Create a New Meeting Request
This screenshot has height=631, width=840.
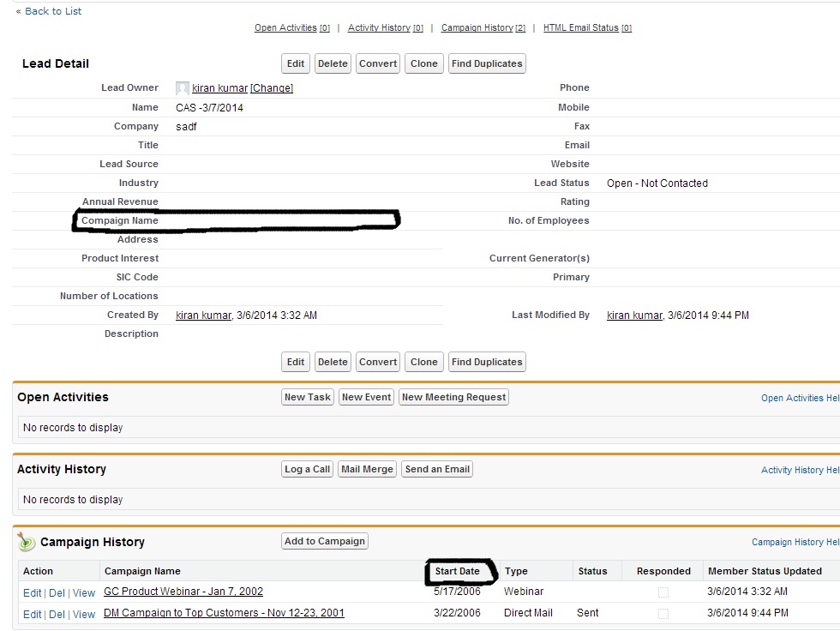point(453,397)
